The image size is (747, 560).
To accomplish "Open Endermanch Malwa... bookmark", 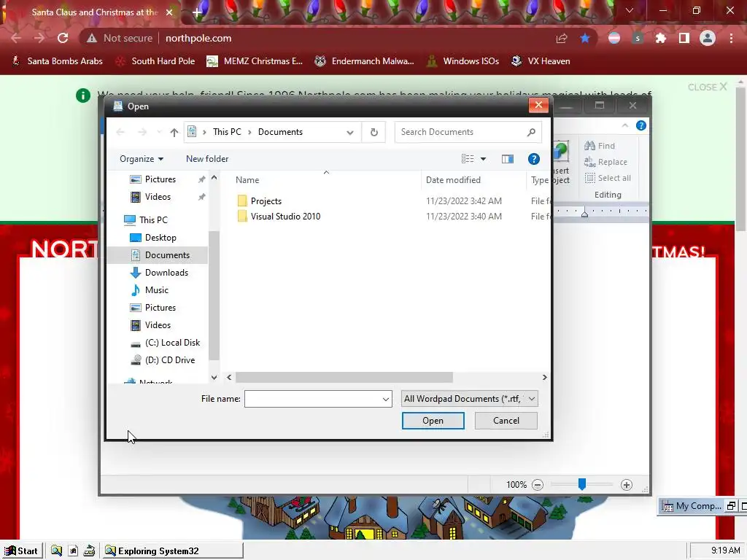I will pos(365,61).
